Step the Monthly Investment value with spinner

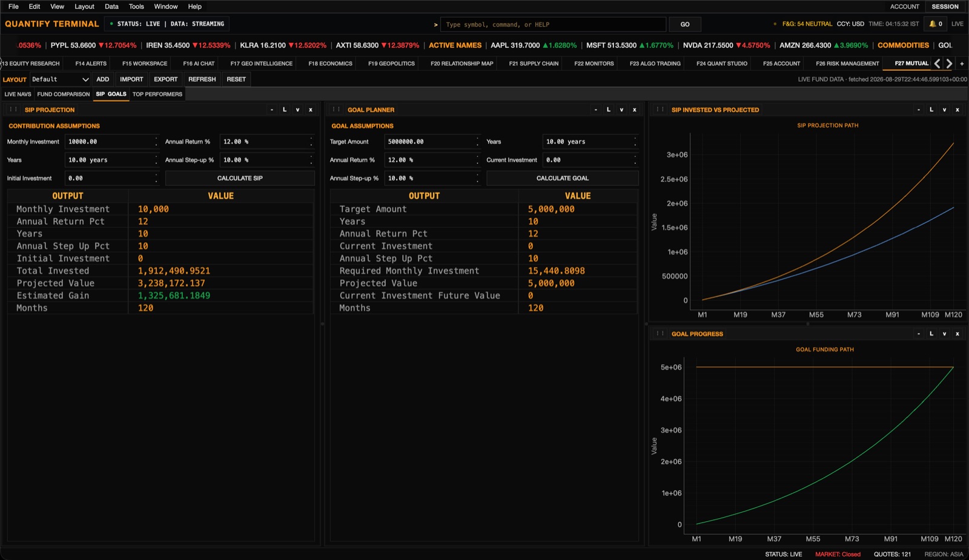[x=156, y=142]
